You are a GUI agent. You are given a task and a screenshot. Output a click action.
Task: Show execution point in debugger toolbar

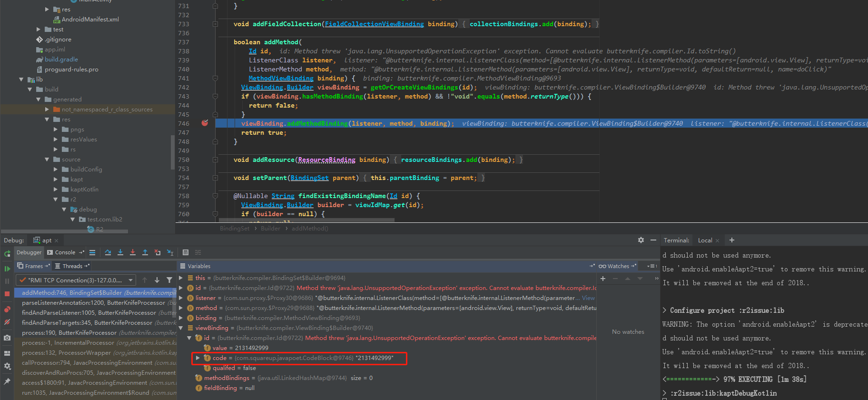pyautogui.click(x=92, y=252)
